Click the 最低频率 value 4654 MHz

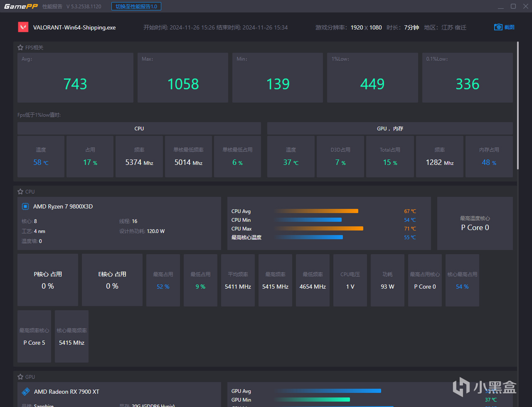click(313, 287)
